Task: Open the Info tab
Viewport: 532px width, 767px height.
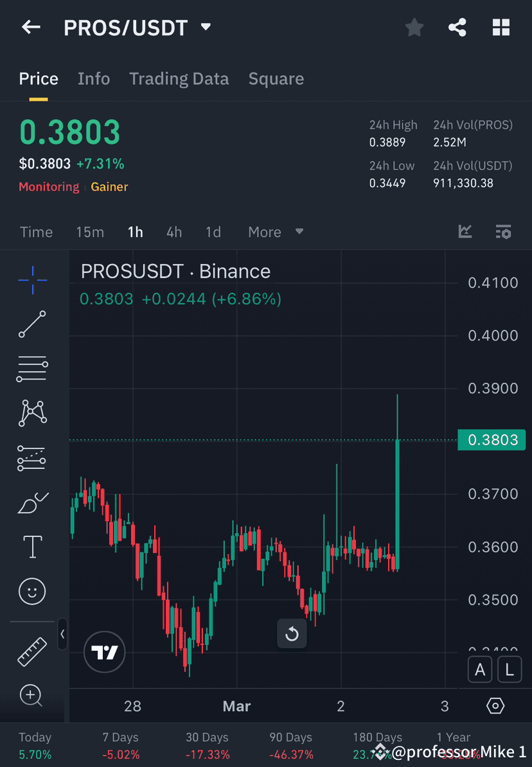Action: click(x=94, y=78)
